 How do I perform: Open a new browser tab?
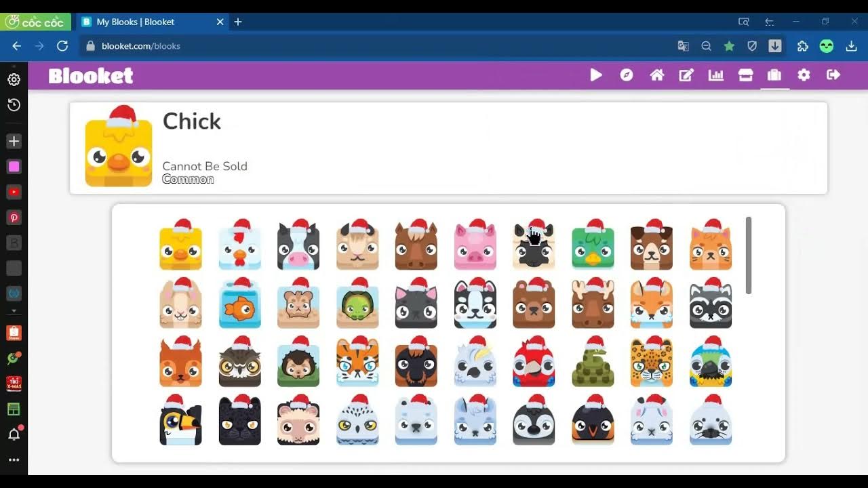pyautogui.click(x=238, y=22)
